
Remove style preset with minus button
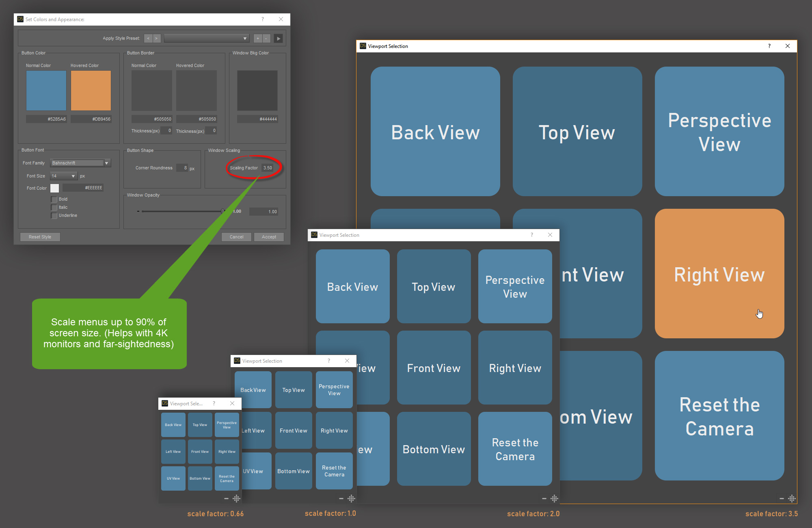tap(266, 39)
